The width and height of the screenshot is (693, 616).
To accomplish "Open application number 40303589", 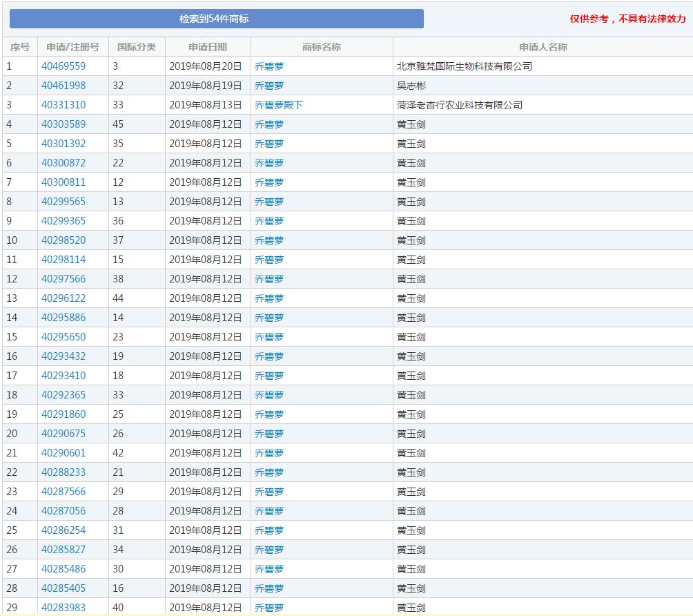I will pos(64,124).
